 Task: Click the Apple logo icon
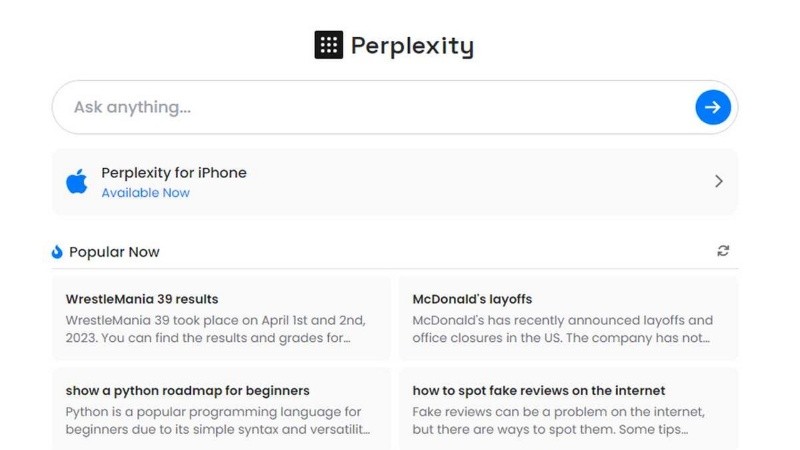(77, 181)
